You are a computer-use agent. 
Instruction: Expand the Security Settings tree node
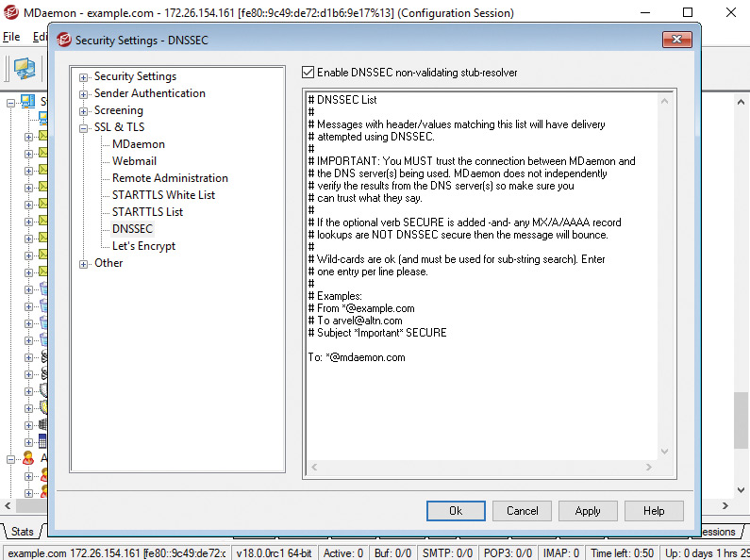pos(84,77)
